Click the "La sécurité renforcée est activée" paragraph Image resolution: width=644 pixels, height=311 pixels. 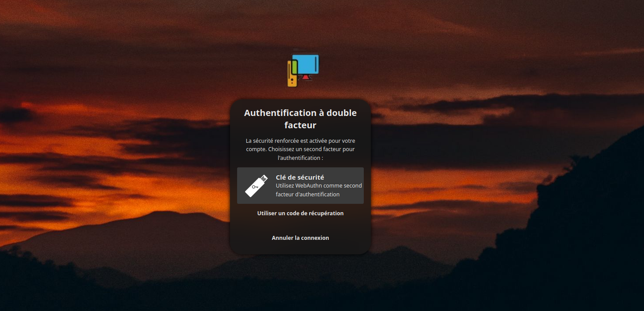click(x=300, y=141)
